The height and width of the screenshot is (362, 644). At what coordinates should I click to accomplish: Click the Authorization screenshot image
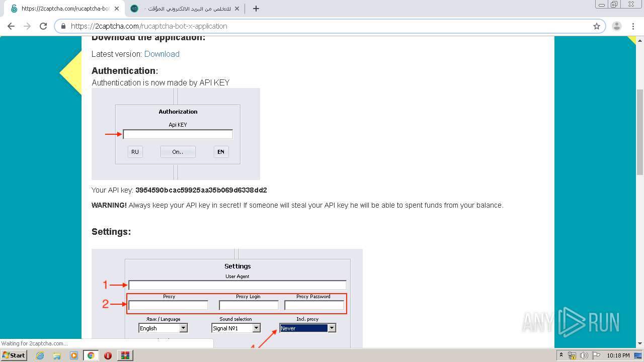point(176,134)
